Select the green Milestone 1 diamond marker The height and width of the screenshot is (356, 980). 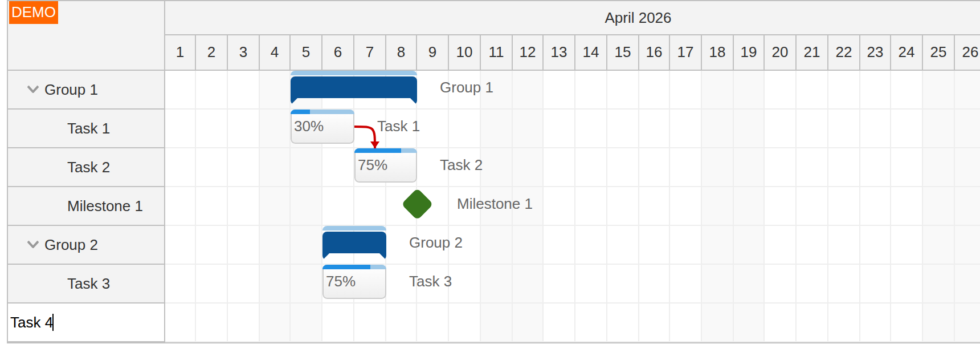point(416,204)
